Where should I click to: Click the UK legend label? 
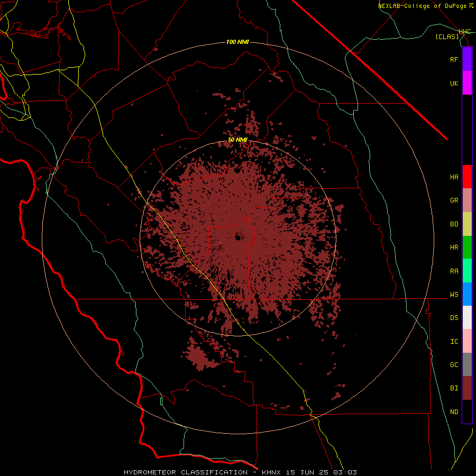(454, 84)
